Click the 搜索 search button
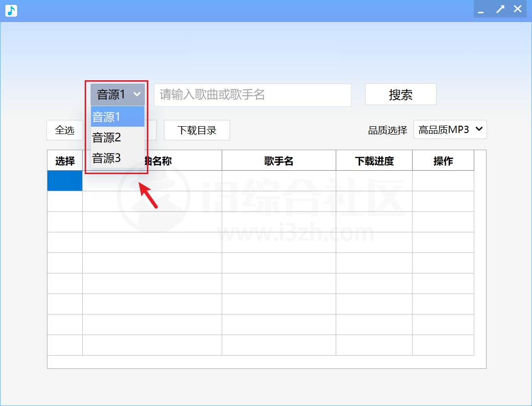This screenshot has height=406, width=532. pyautogui.click(x=401, y=94)
